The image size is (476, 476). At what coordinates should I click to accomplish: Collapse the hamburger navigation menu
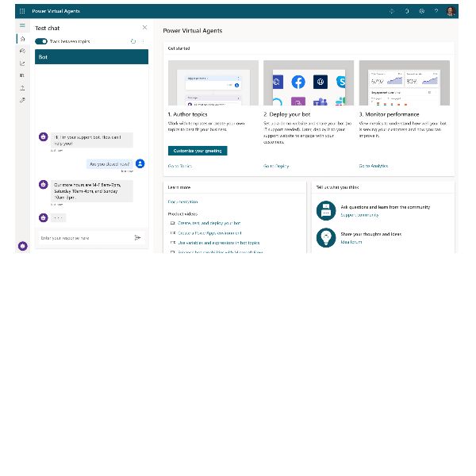[x=22, y=25]
